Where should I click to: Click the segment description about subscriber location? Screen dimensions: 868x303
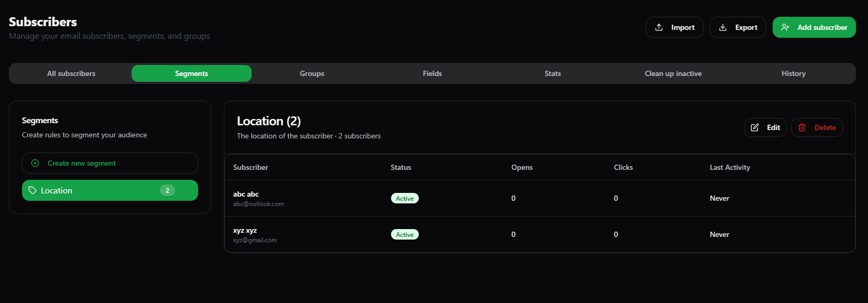coord(309,136)
